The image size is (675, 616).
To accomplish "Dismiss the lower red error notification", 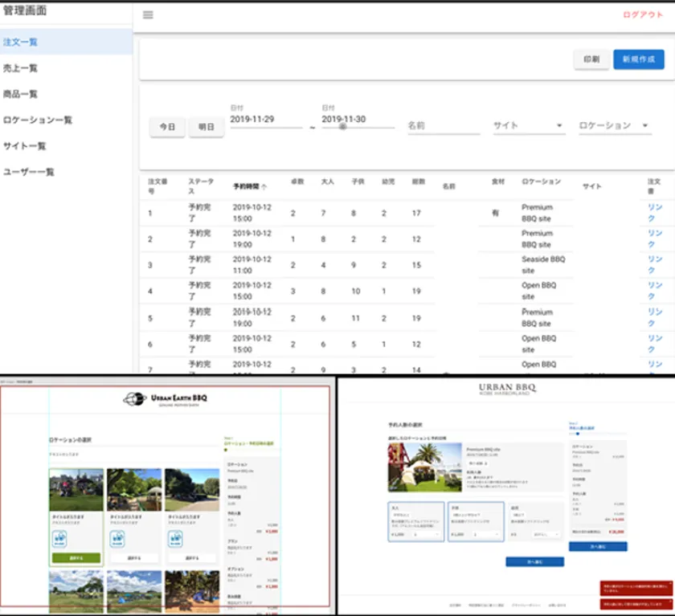I will [670, 600].
